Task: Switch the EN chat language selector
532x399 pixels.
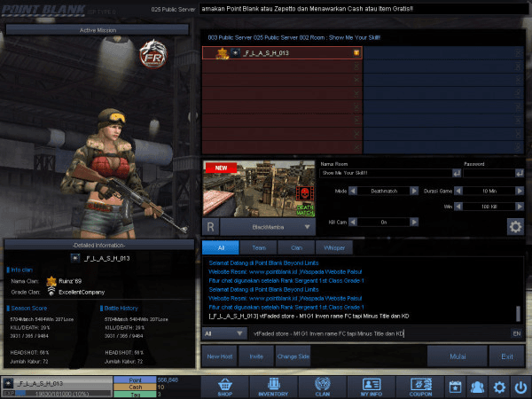Action: click(x=516, y=333)
